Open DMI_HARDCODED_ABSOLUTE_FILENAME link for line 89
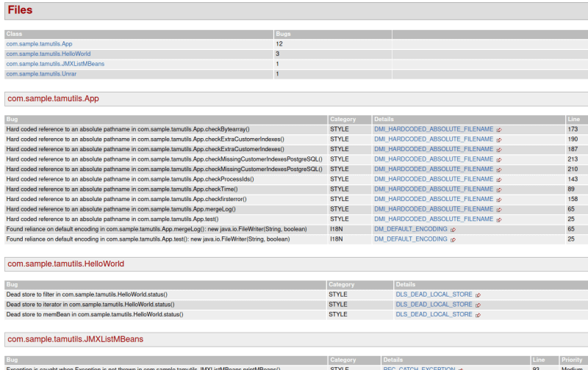588x370 pixels. 434,189
